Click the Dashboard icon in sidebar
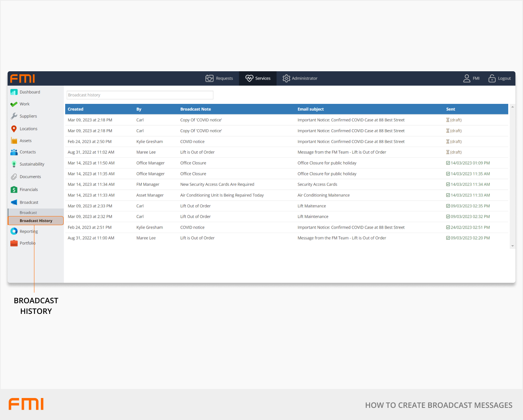Screen dimensions: 523x420 point(14,92)
